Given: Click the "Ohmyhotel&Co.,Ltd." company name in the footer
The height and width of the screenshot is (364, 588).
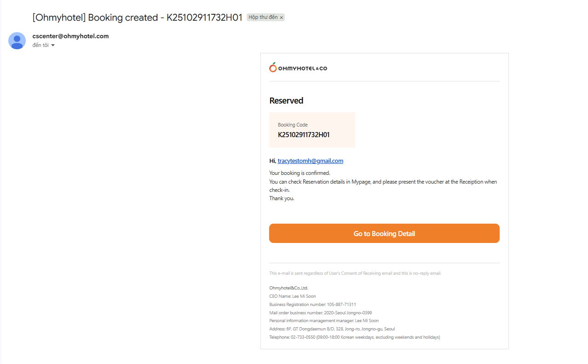Looking at the screenshot, I should click(288, 288).
